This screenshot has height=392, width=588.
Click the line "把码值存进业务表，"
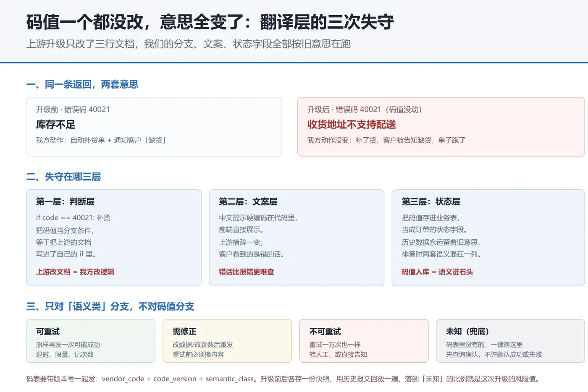coord(431,218)
